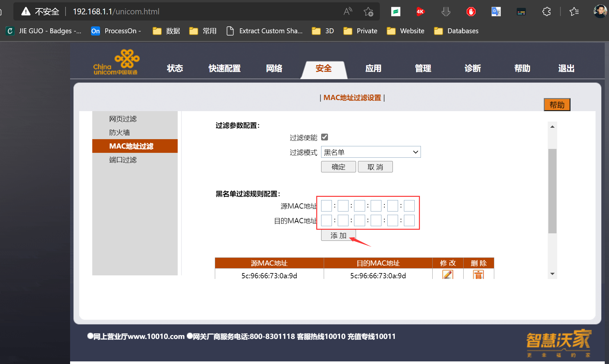Click the downloads arrow icon in the toolbar
Image resolution: width=609 pixels, height=364 pixels.
click(446, 11)
